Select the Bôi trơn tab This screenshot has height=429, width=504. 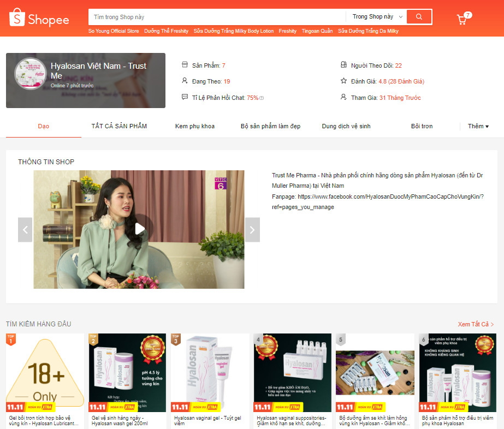click(x=422, y=126)
